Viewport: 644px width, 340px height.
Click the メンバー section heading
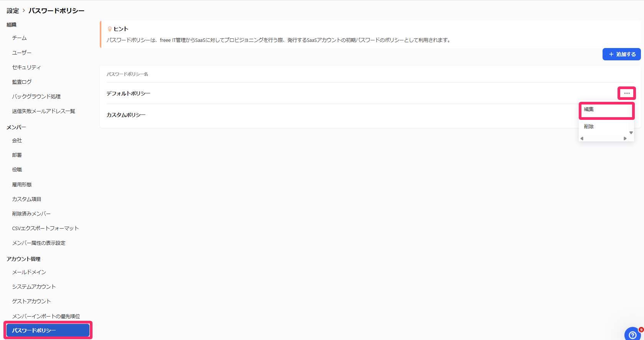(x=16, y=127)
